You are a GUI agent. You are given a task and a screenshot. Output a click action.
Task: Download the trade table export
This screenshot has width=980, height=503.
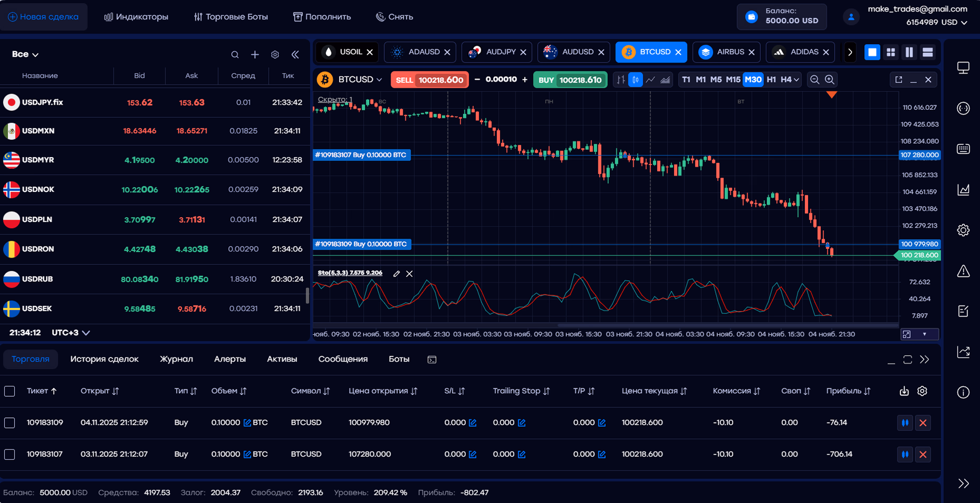pos(904,391)
